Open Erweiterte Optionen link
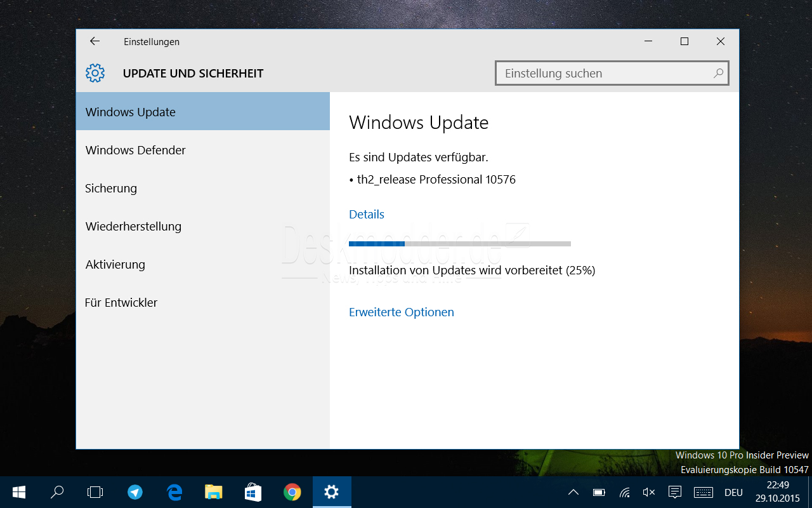This screenshot has height=508, width=812. click(402, 312)
